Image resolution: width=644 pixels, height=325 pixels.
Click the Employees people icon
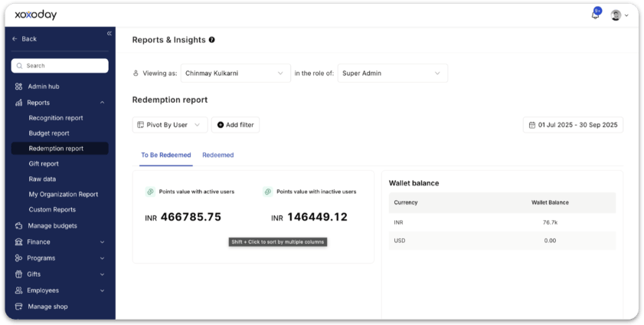pyautogui.click(x=18, y=291)
